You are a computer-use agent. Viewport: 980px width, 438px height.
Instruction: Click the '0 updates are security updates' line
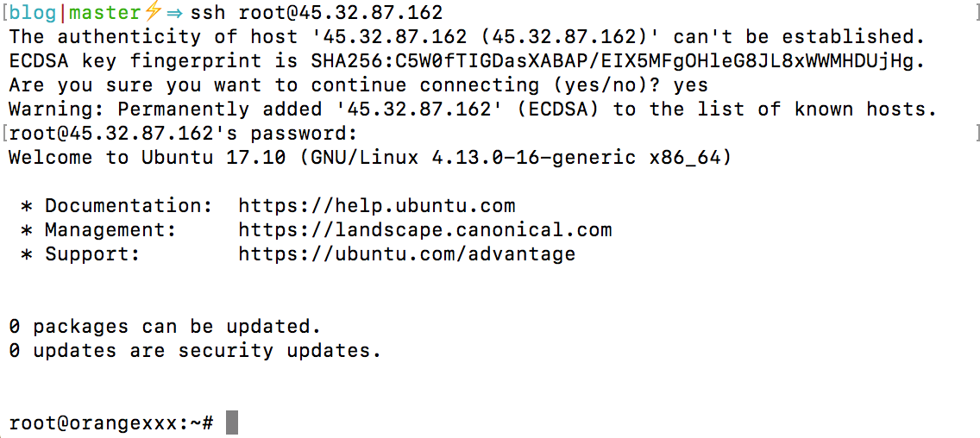(x=195, y=351)
